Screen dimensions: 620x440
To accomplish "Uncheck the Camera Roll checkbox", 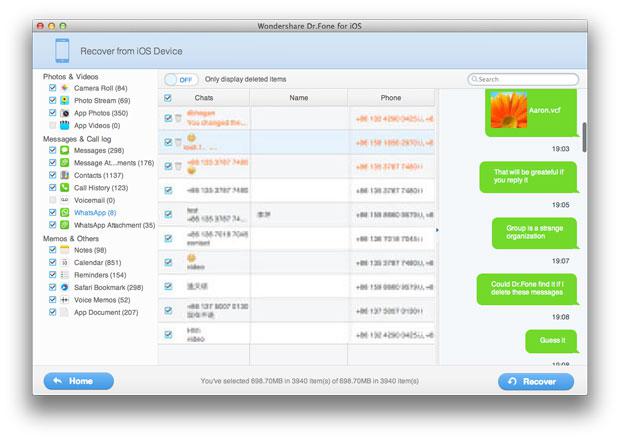I will coord(52,87).
